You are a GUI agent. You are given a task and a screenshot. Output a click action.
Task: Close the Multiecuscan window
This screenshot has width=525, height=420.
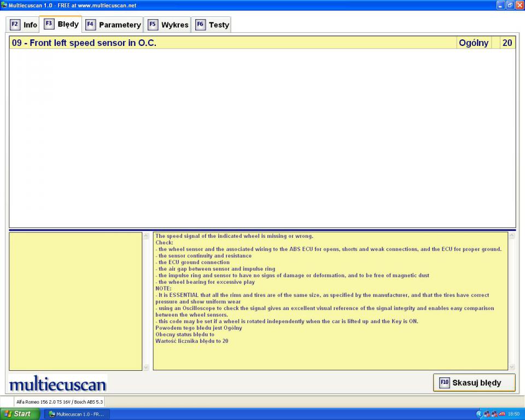point(520,5)
